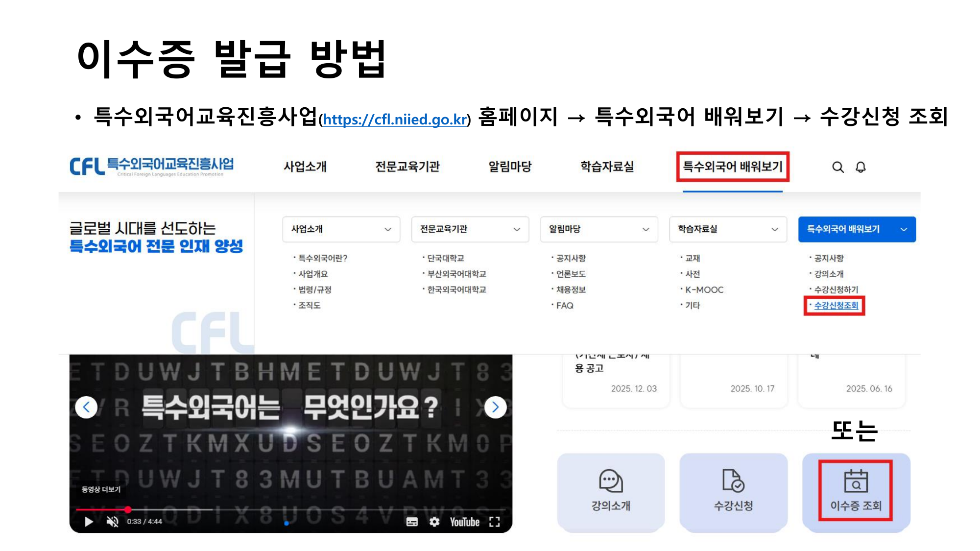The height and width of the screenshot is (551, 980).
Task: Expand the 알림마당 dropdown
Action: point(598,229)
